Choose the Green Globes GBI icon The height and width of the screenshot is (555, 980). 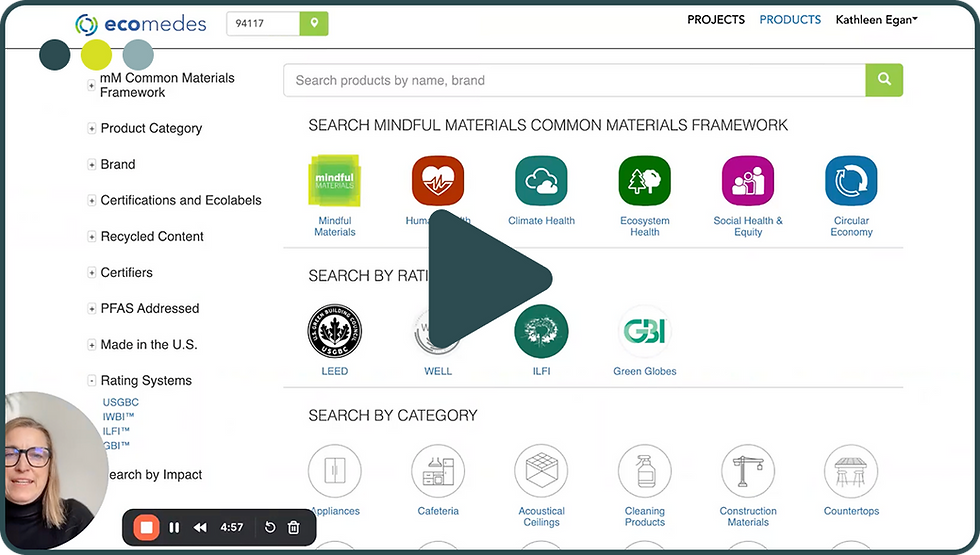tap(644, 331)
